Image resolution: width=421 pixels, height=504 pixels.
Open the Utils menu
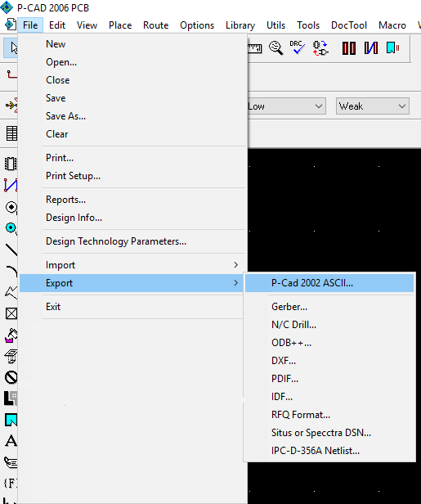pos(275,25)
